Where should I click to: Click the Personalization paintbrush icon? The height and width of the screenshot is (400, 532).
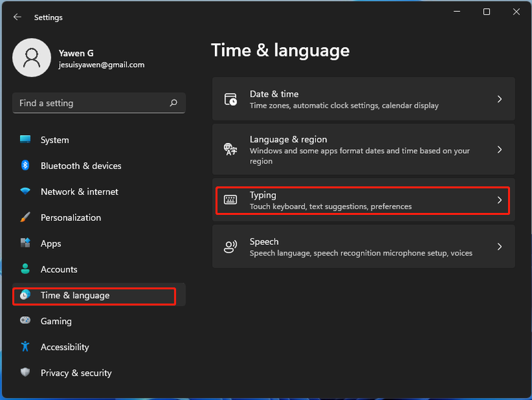point(25,218)
